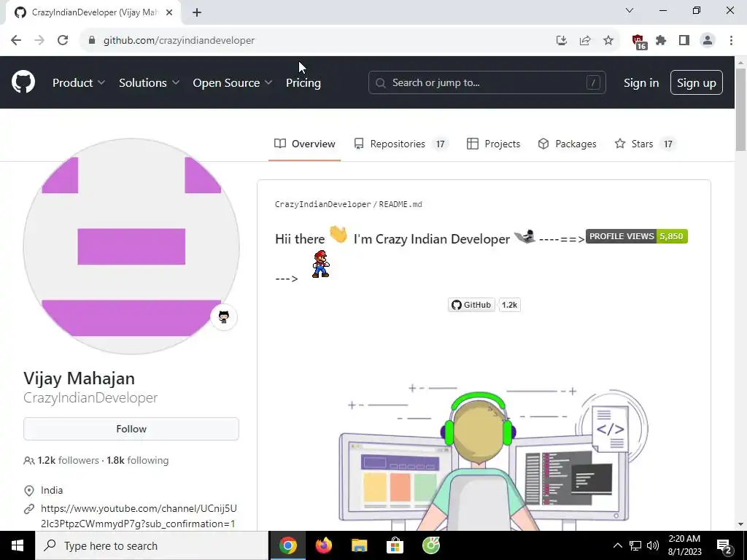Viewport: 747px width, 560px height.
Task: Open File Explorer from the taskbar
Action: 359,545
